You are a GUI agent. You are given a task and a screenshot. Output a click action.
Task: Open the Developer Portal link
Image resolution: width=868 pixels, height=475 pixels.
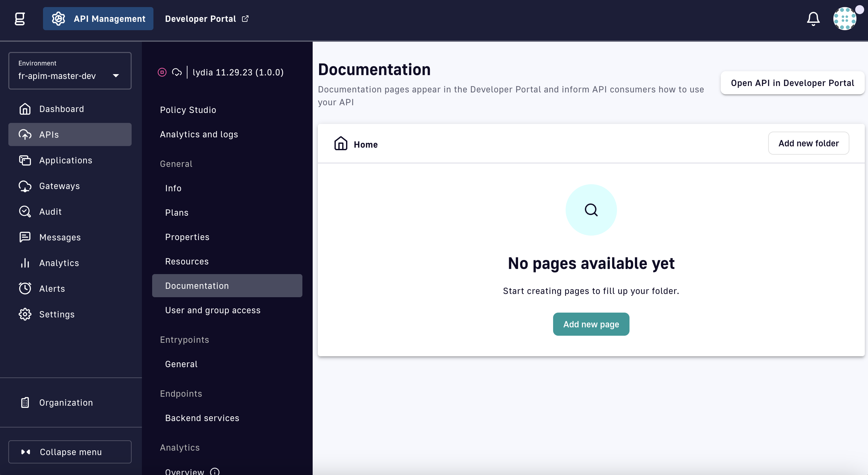(x=206, y=19)
